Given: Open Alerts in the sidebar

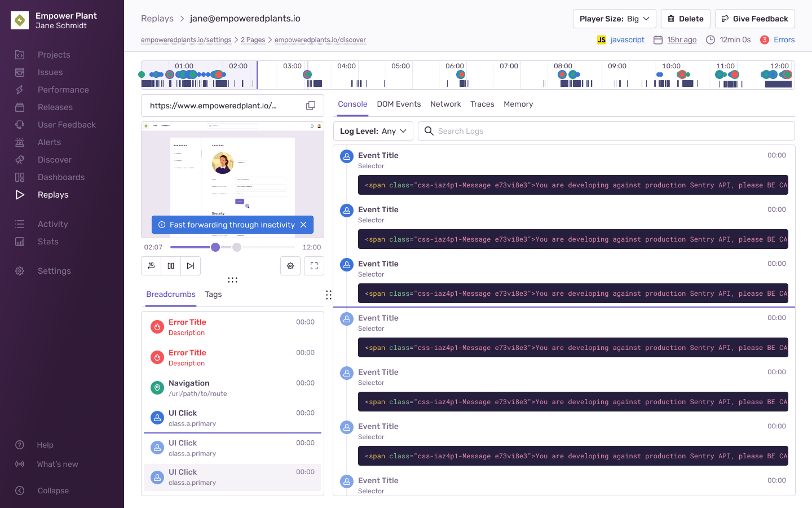Looking at the screenshot, I should click(x=49, y=142).
